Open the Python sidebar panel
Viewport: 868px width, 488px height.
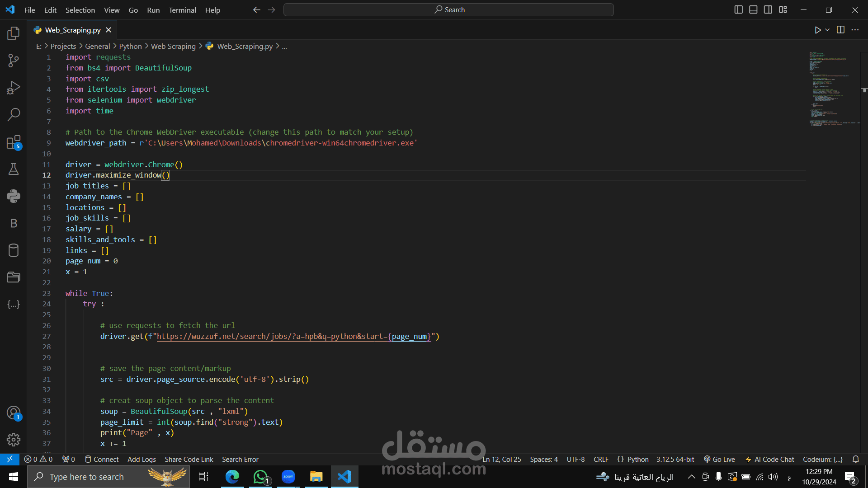[x=14, y=196]
